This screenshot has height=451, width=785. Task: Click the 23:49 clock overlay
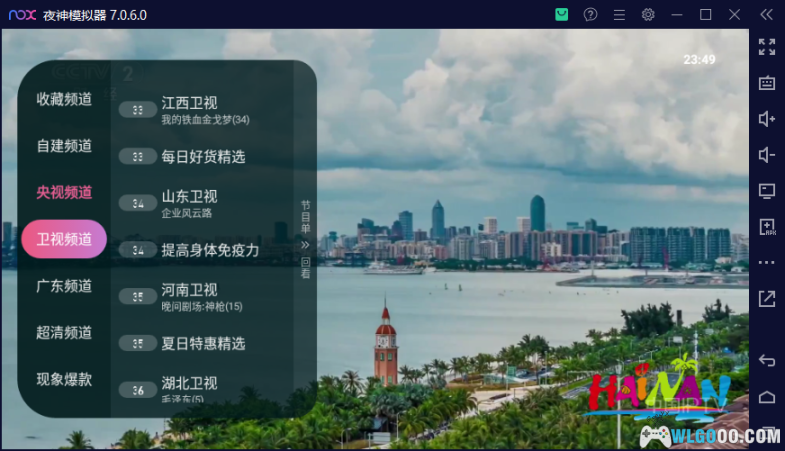699,60
